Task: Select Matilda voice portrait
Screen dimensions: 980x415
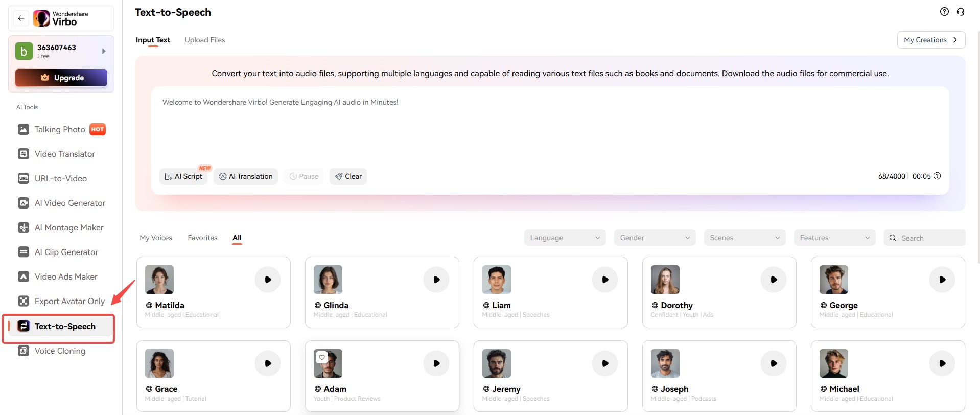Action: (159, 280)
